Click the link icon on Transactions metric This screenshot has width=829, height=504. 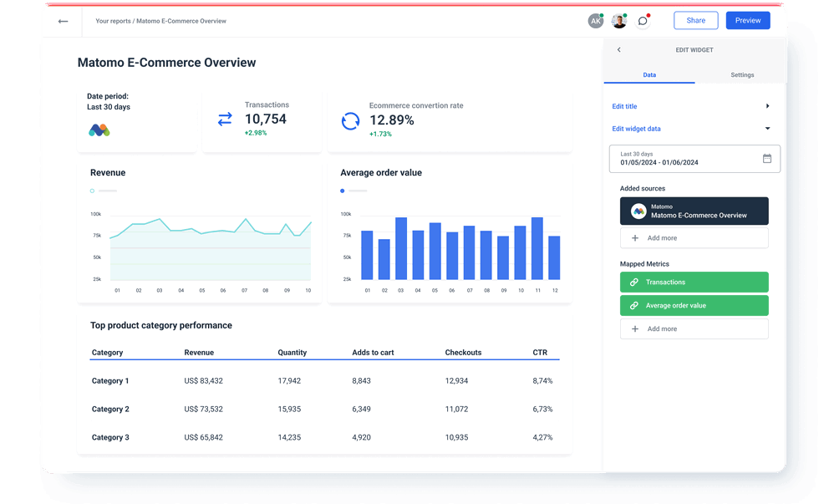click(636, 282)
